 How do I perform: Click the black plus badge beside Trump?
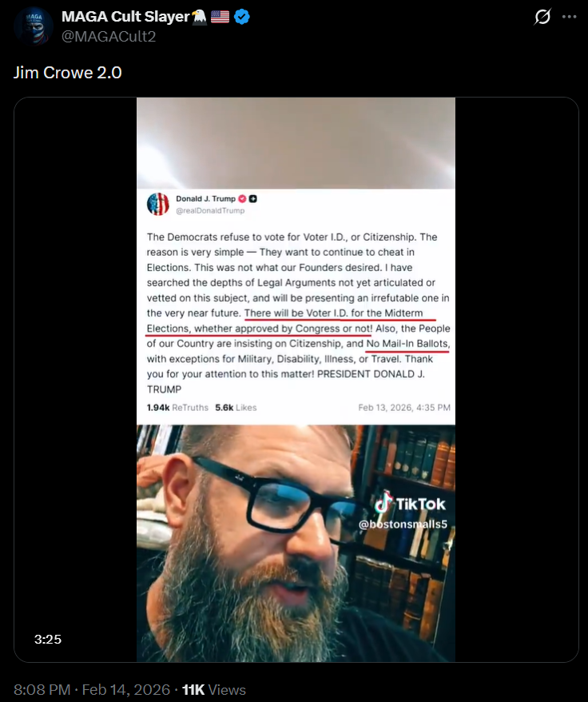252,199
